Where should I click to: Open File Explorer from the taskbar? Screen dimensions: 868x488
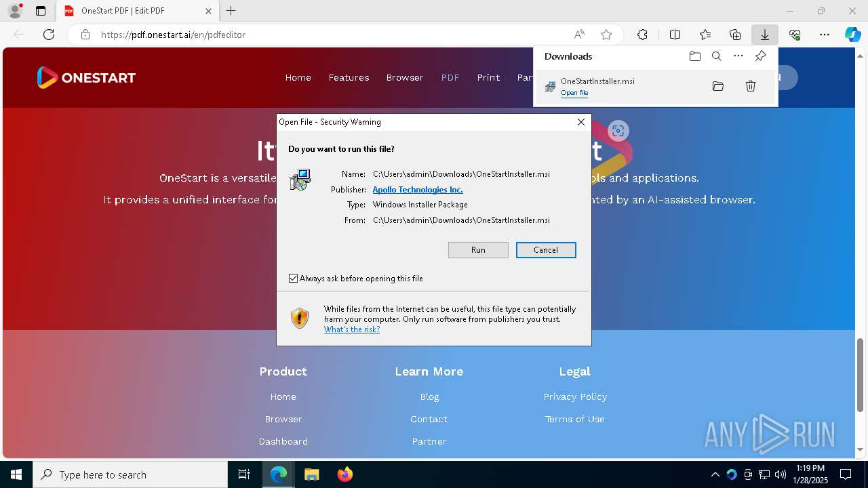click(x=311, y=474)
